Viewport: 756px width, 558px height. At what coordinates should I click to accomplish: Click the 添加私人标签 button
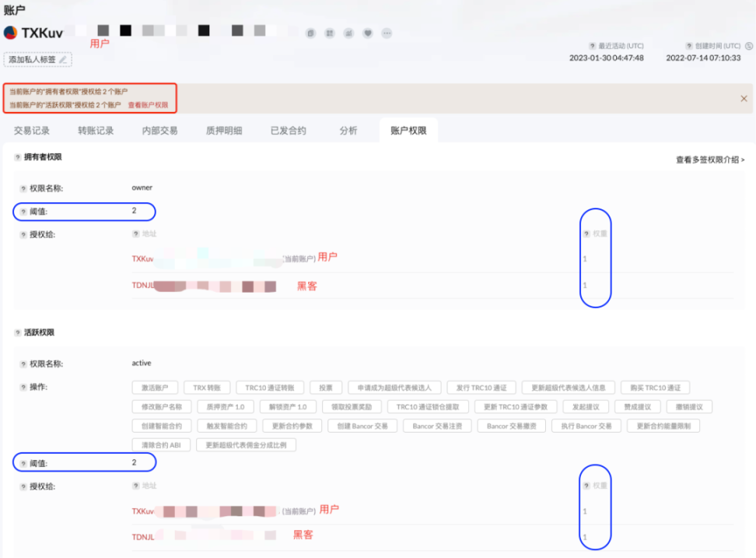pyautogui.click(x=37, y=59)
